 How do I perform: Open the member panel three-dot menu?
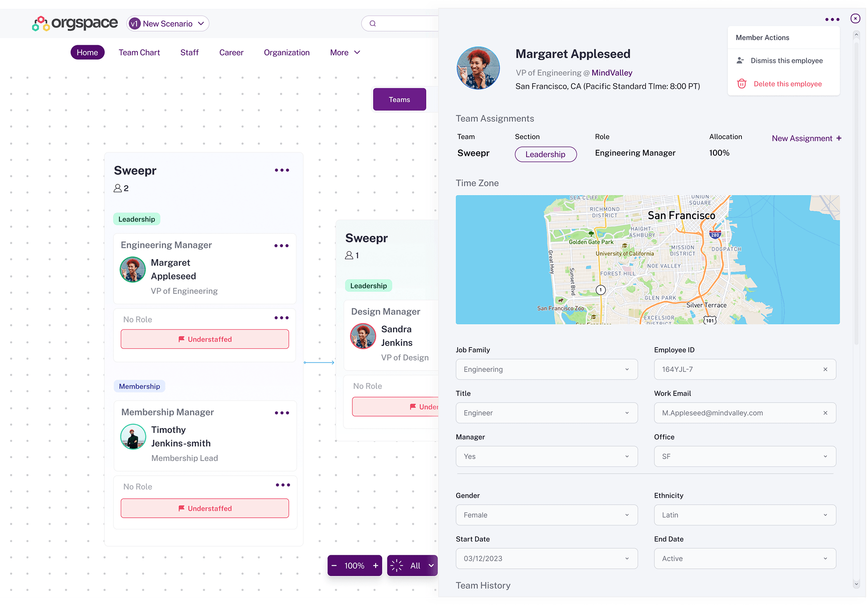(832, 19)
